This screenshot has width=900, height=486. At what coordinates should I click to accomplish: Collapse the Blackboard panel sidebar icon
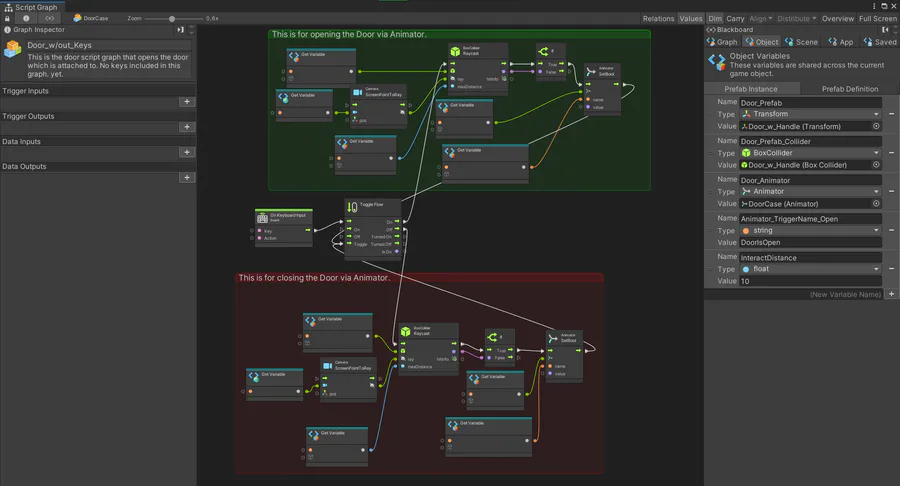885,30
